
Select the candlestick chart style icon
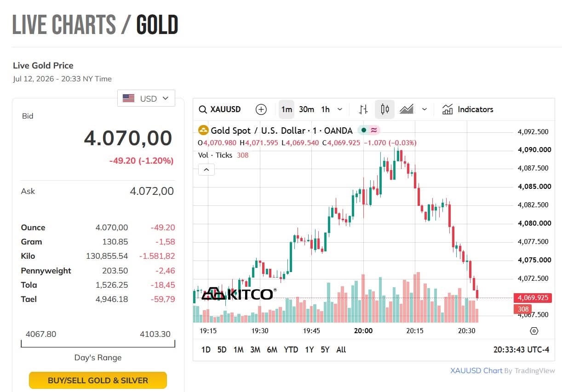[385, 109]
